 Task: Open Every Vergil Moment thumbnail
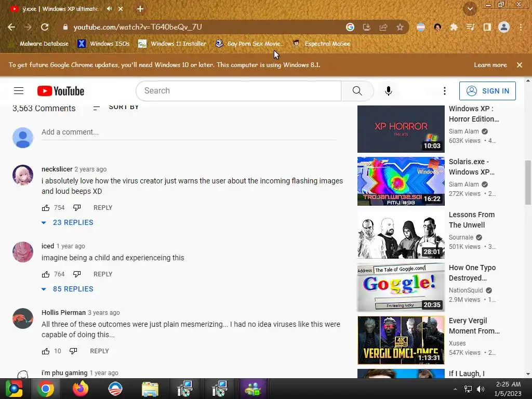[401, 340]
